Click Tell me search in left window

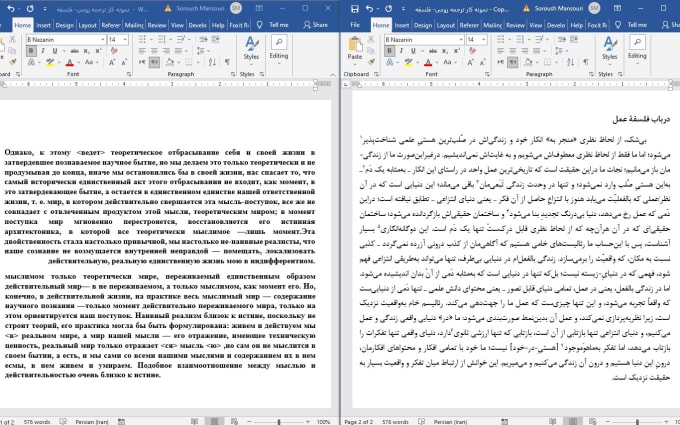pyautogui.click(x=278, y=25)
